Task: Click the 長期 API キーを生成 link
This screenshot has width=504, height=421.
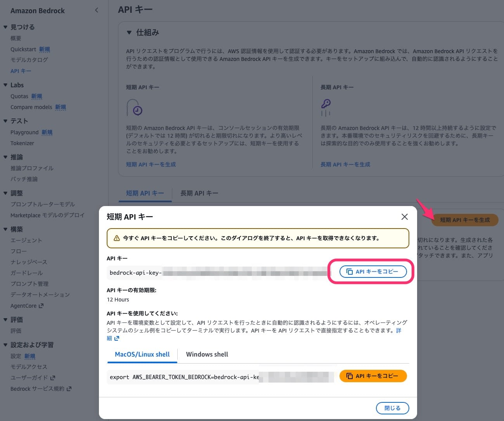Action: (345, 165)
